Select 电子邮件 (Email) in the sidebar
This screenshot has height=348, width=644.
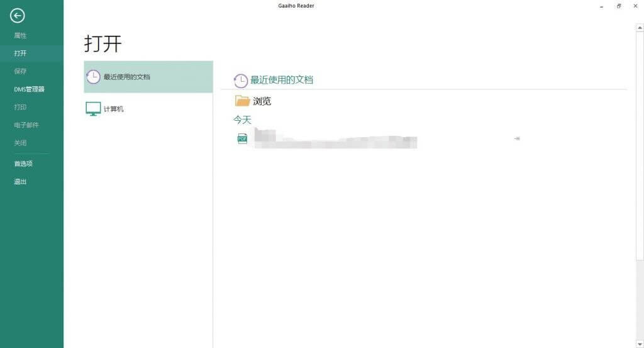tap(26, 125)
